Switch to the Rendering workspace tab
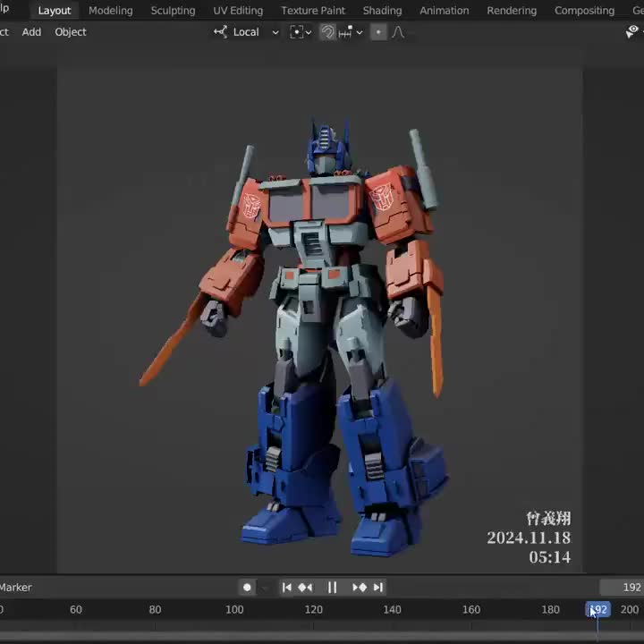The height and width of the screenshot is (644, 644). (x=512, y=11)
